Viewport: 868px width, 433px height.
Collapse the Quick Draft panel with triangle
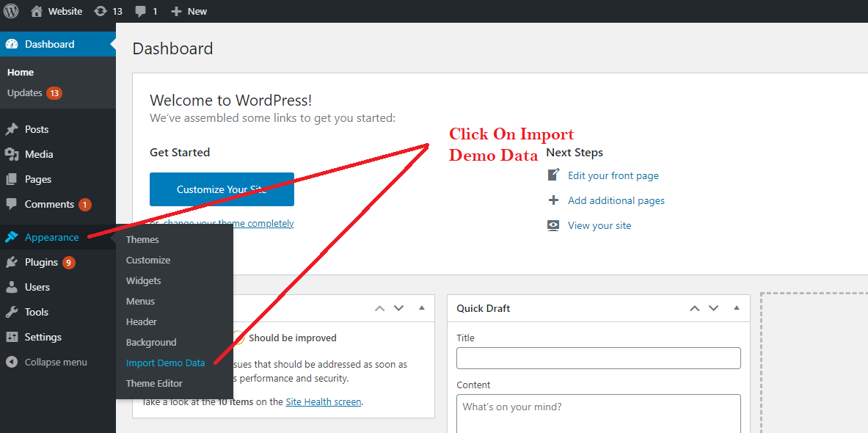pos(736,308)
